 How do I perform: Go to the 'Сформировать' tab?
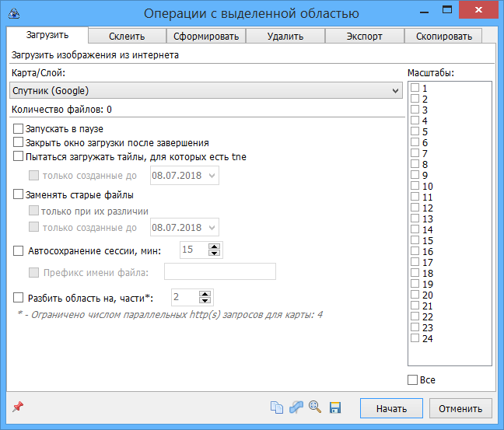click(x=206, y=36)
